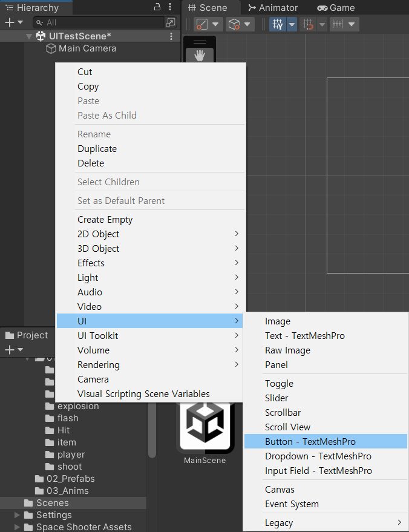409x532 pixels.
Task: Click the snap increment ruler icon
Action: [x=338, y=24]
